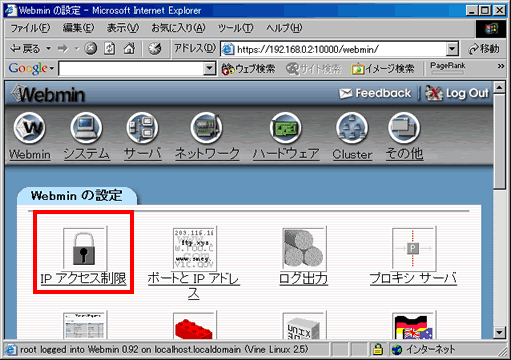This screenshot has width=511, height=360.
Task: Open the ハードウェア category icon
Action: (x=285, y=128)
